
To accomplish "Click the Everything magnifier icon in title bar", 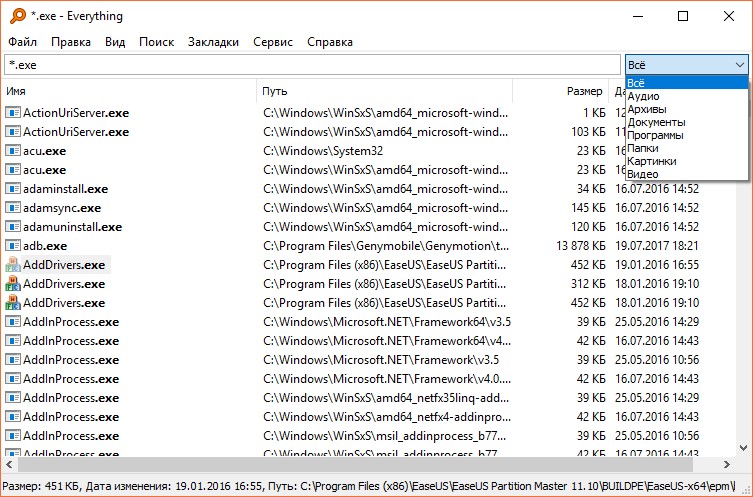I will (15, 16).
